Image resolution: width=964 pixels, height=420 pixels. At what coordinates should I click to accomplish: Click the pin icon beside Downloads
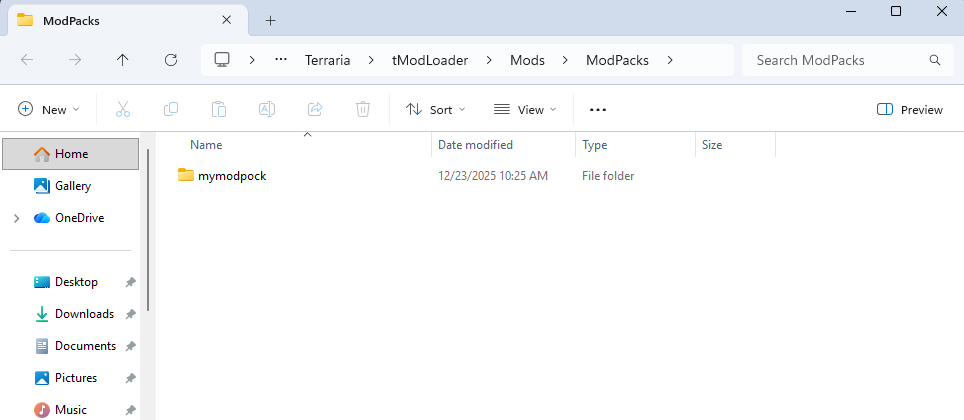point(130,314)
